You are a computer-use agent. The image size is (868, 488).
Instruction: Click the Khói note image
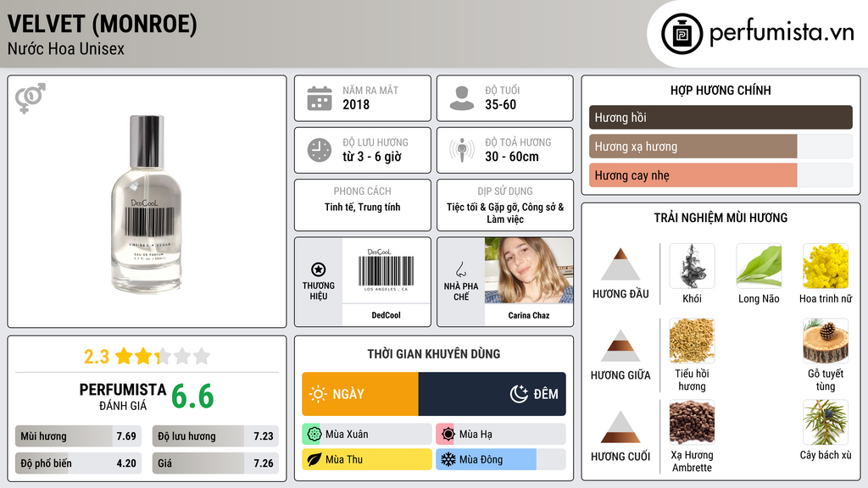point(692,266)
